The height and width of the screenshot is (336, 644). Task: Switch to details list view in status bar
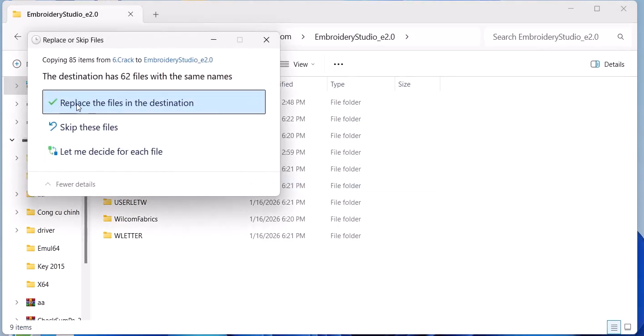pos(614,327)
